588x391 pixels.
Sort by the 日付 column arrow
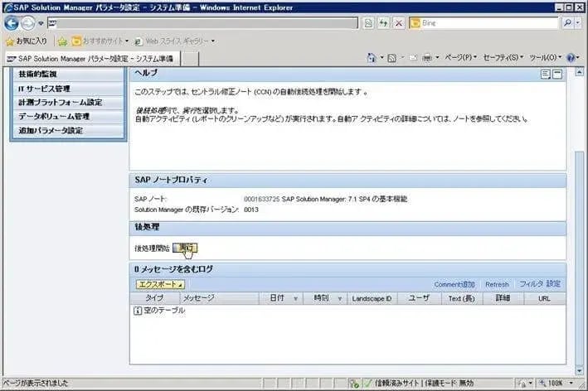[x=295, y=299]
